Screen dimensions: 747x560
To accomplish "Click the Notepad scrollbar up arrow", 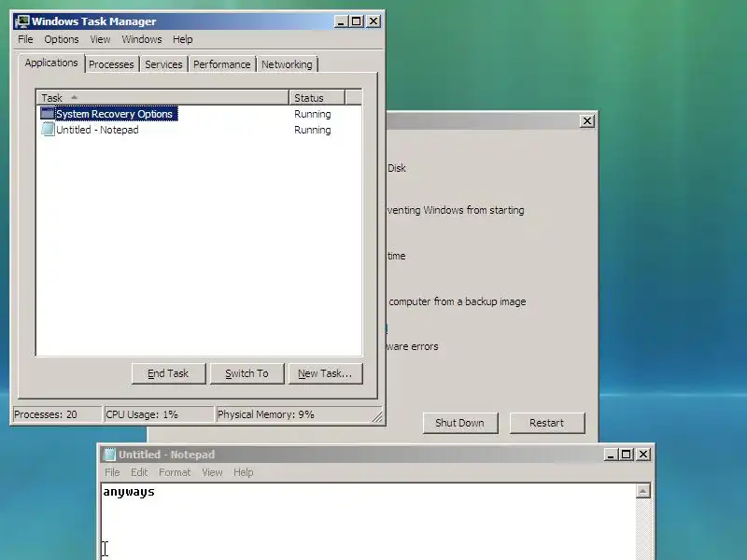I will 643,491.
